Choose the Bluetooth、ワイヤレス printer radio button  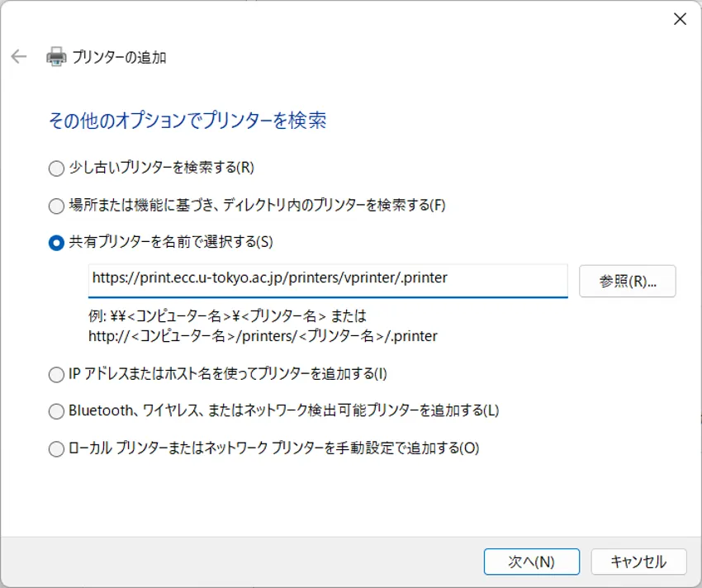56,411
